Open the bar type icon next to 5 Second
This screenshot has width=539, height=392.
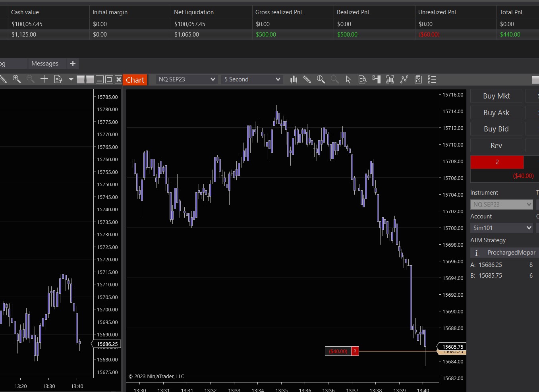(x=294, y=79)
